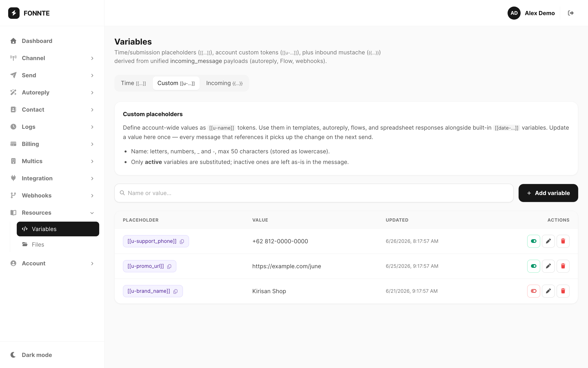
Task: Deactivate the support_phone variable toggle
Action: point(533,241)
